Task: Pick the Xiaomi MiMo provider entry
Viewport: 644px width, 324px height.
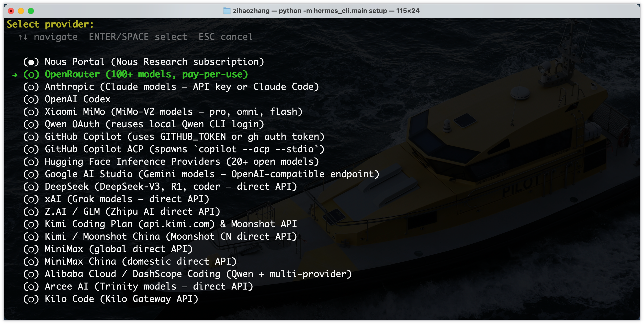Action: tap(174, 112)
